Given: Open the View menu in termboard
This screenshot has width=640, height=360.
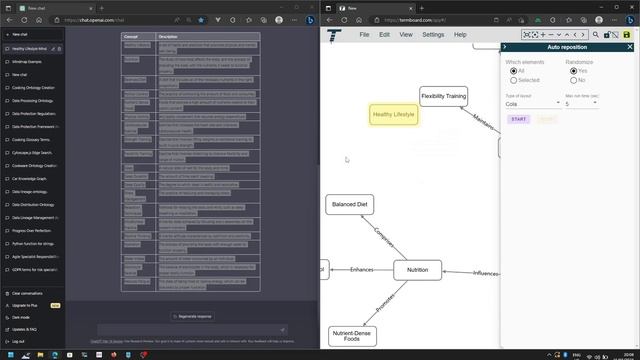Looking at the screenshot, I should point(406,35).
